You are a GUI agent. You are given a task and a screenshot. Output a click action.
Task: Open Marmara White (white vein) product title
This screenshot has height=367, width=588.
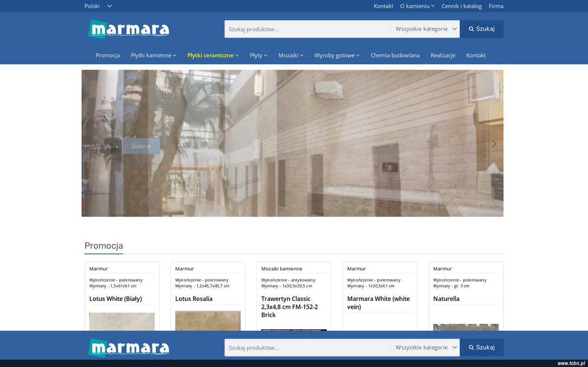click(378, 303)
